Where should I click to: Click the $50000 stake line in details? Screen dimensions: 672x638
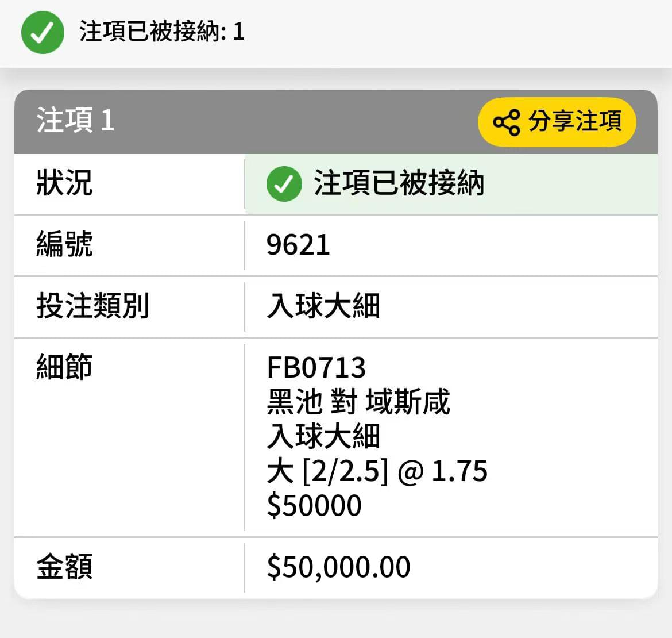314,505
